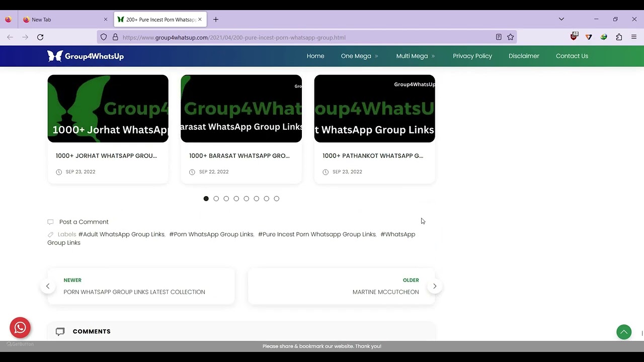Go forward using the browser forward arrow
Image resolution: width=644 pixels, height=362 pixels.
25,37
